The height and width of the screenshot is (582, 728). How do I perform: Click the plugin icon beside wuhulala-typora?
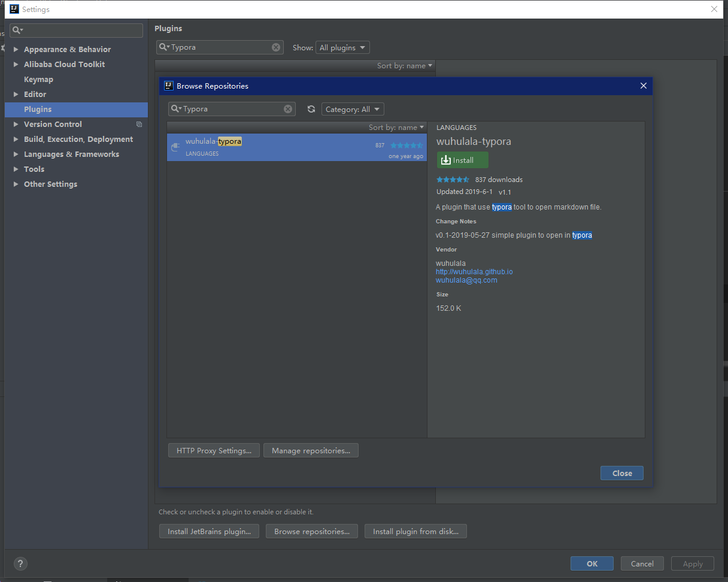[175, 147]
